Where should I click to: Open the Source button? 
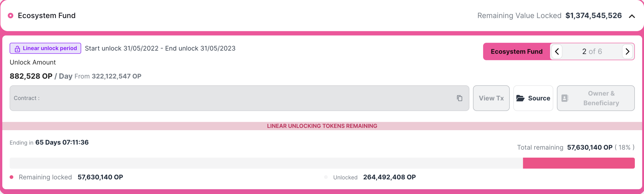tap(533, 98)
